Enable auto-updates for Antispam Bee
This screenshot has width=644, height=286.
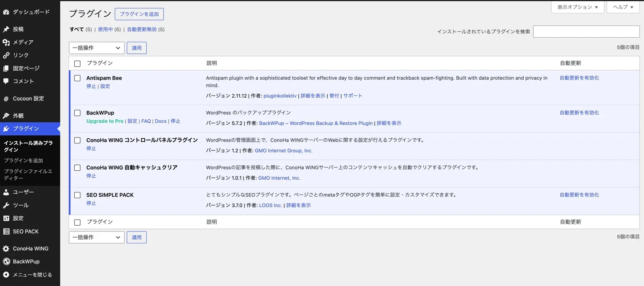tap(579, 78)
